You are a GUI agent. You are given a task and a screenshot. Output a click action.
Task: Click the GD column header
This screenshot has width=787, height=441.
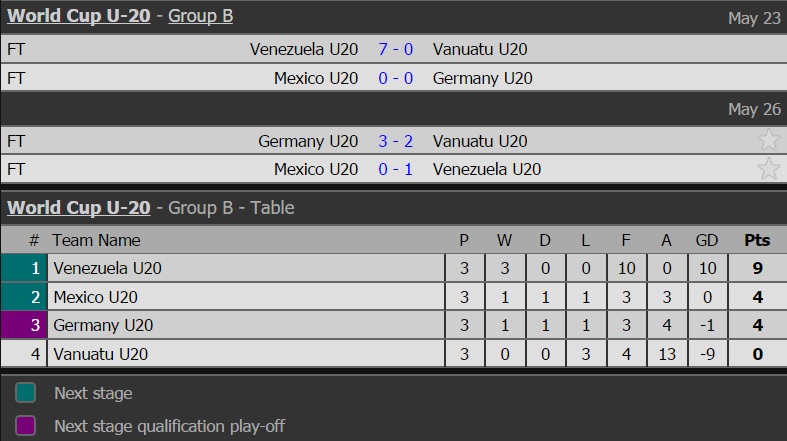(707, 240)
